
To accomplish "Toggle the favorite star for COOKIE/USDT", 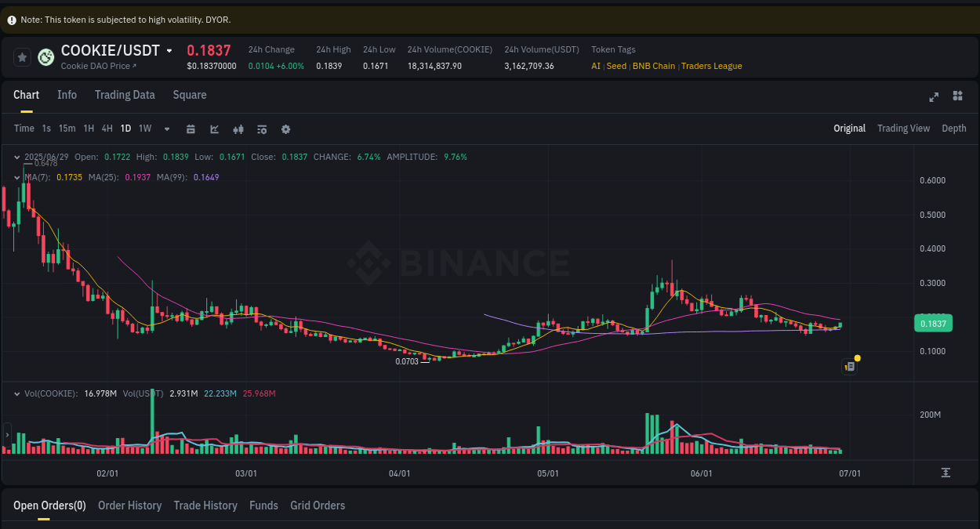I will 21,56.
